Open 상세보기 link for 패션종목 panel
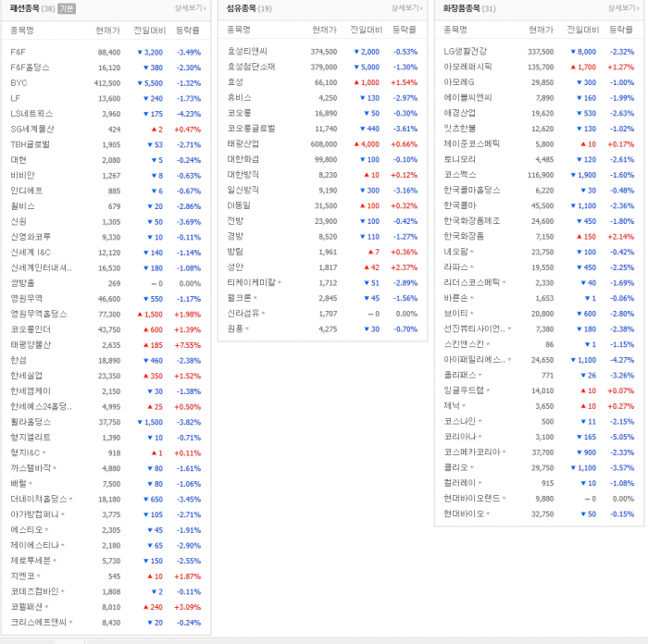This screenshot has width=648, height=644. (190, 7)
